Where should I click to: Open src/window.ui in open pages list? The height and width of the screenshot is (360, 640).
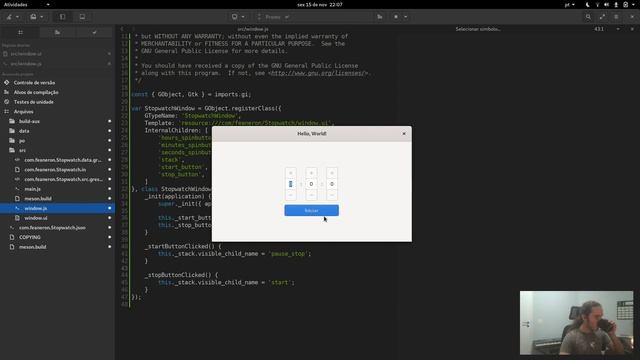26,54
